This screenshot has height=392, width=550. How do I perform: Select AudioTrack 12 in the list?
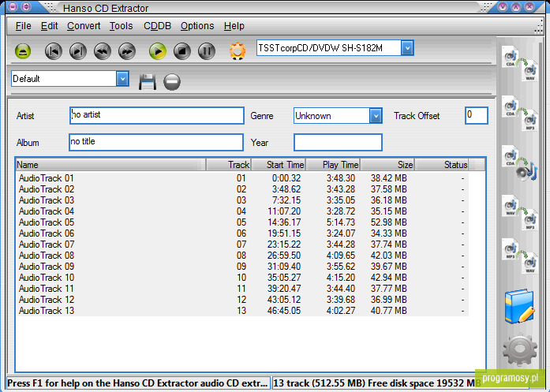pyautogui.click(x=242, y=300)
